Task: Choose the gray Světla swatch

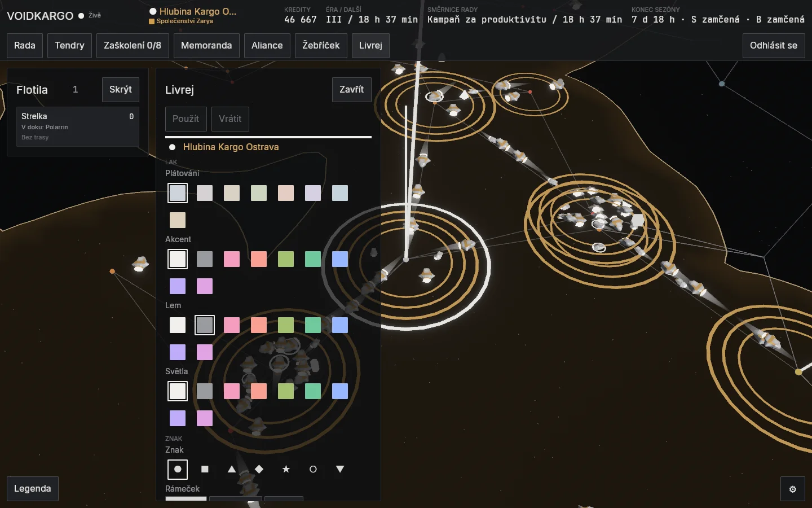Action: tap(205, 391)
